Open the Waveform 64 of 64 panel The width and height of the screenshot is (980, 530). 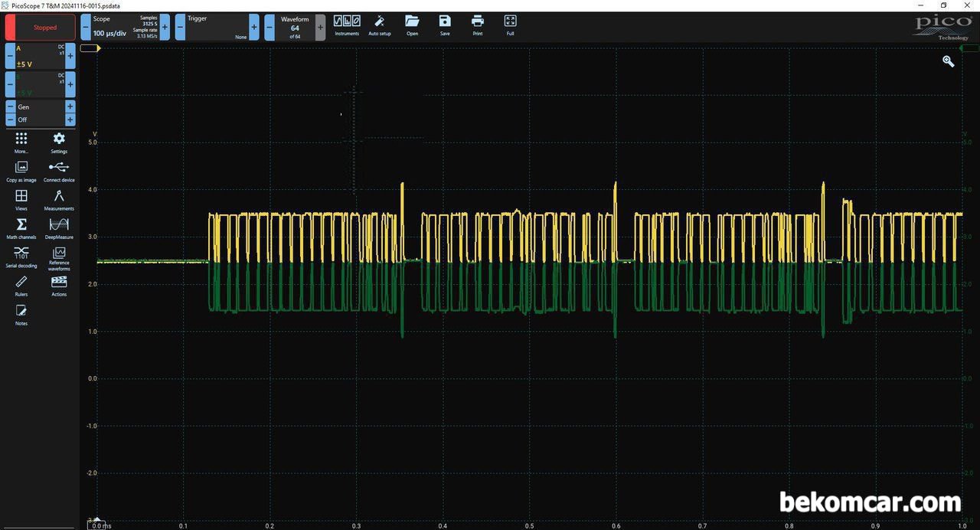(295, 27)
